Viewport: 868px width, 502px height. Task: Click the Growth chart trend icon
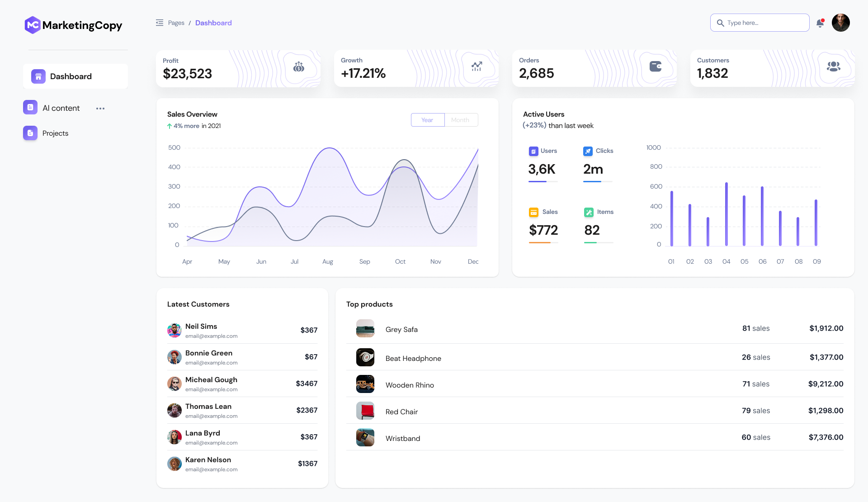pos(476,66)
